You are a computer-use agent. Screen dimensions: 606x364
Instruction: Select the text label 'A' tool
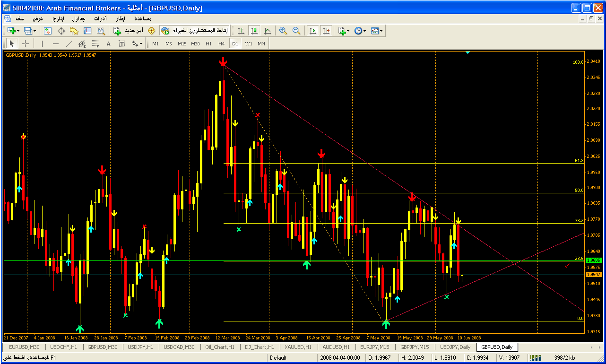[x=108, y=43]
